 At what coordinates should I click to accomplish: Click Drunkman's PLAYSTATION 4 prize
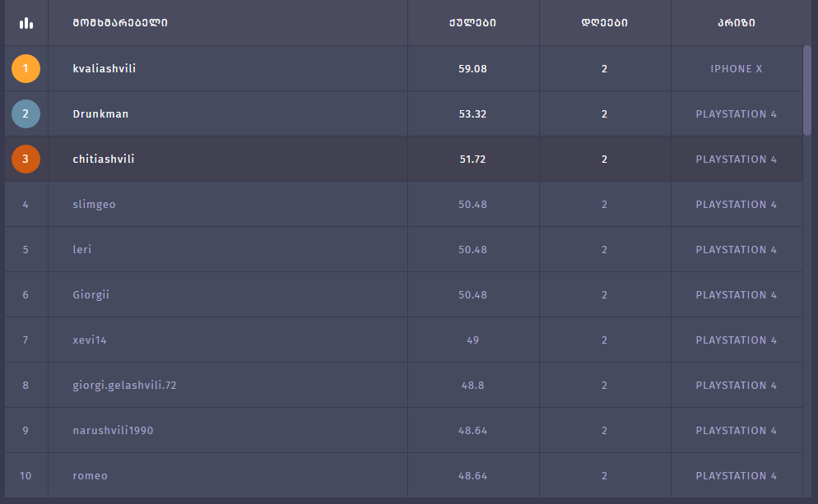pos(737,113)
